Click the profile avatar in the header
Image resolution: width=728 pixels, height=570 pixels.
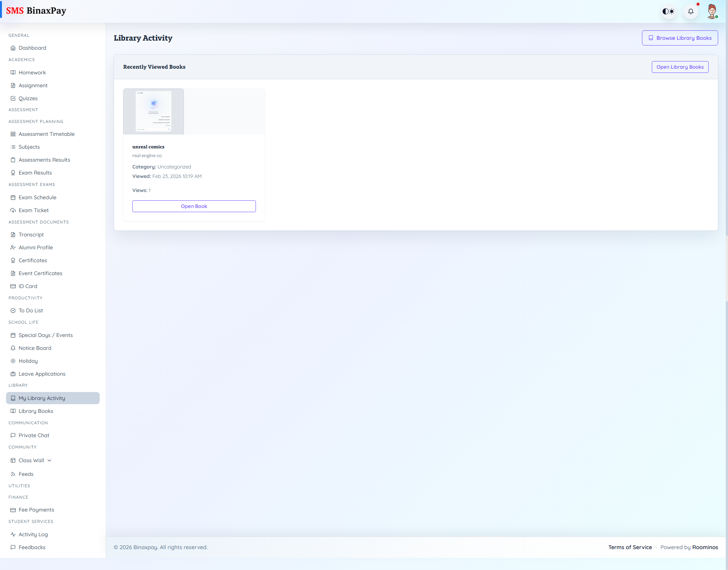(712, 11)
